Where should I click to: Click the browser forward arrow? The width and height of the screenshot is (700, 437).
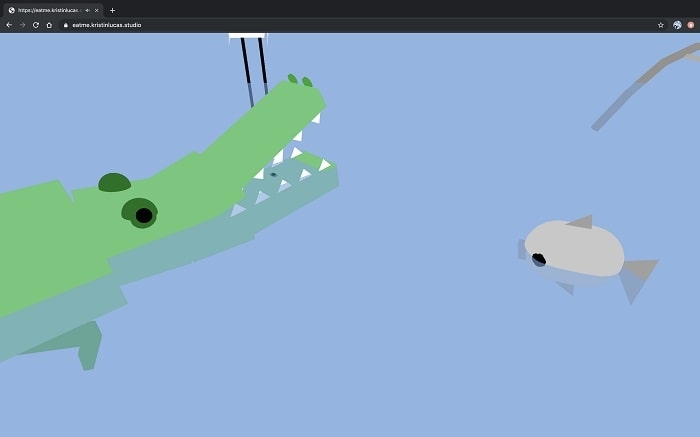pos(22,24)
